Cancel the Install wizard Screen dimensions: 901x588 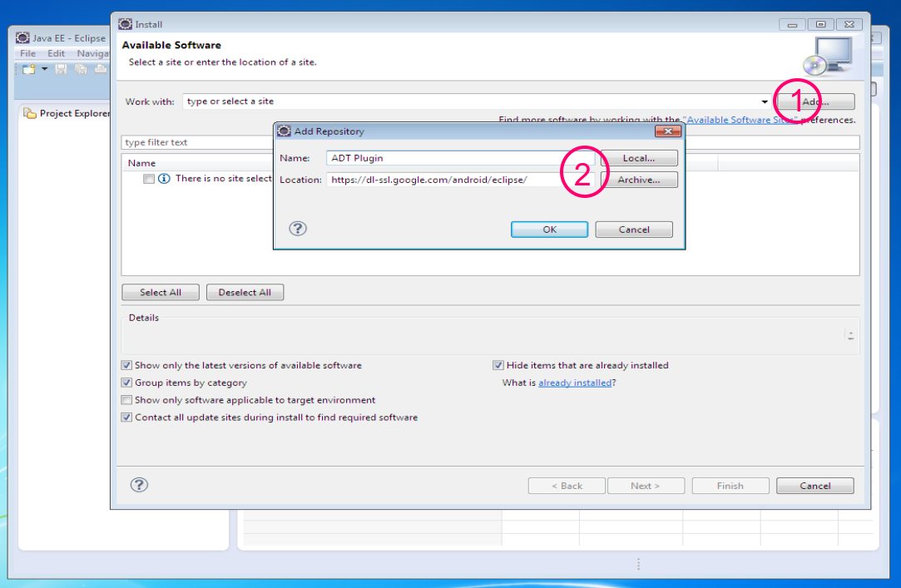tap(814, 486)
